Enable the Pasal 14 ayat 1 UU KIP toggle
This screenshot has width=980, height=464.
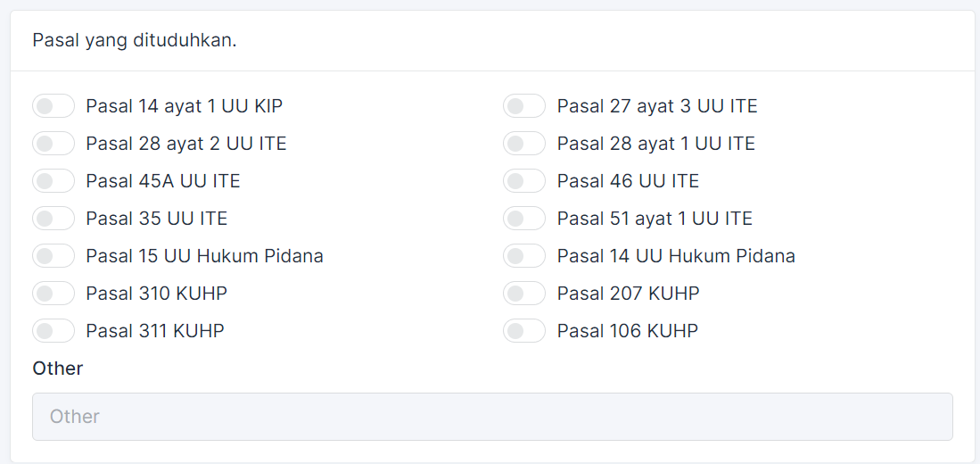[x=54, y=106]
